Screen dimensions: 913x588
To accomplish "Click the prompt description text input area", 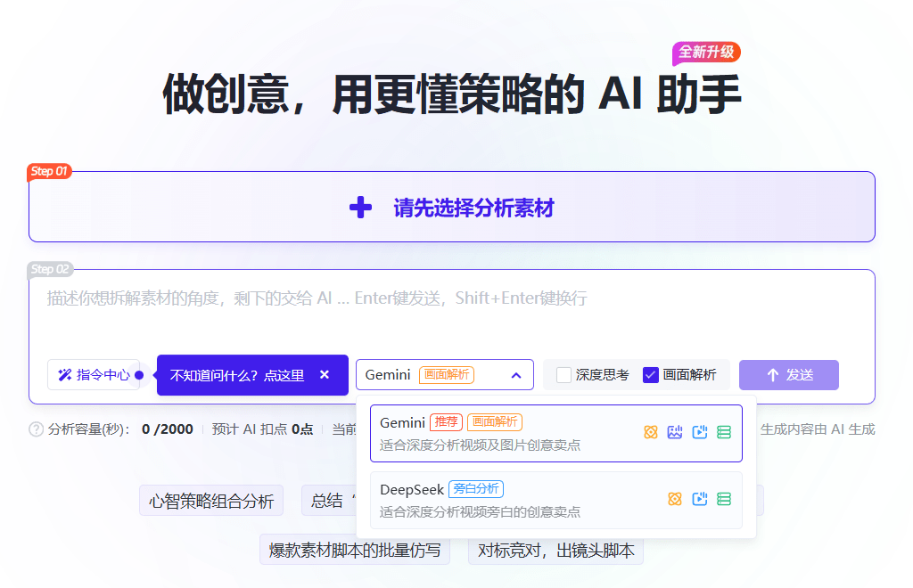I will click(446, 312).
